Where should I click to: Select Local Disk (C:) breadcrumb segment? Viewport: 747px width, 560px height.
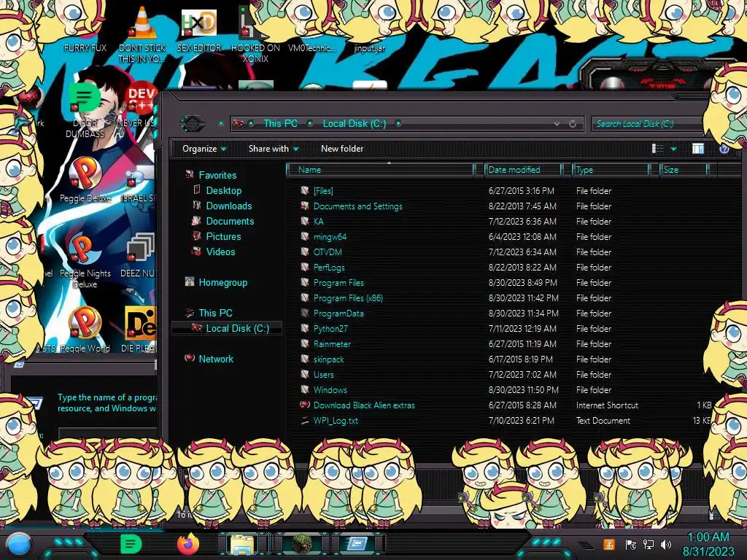point(355,124)
